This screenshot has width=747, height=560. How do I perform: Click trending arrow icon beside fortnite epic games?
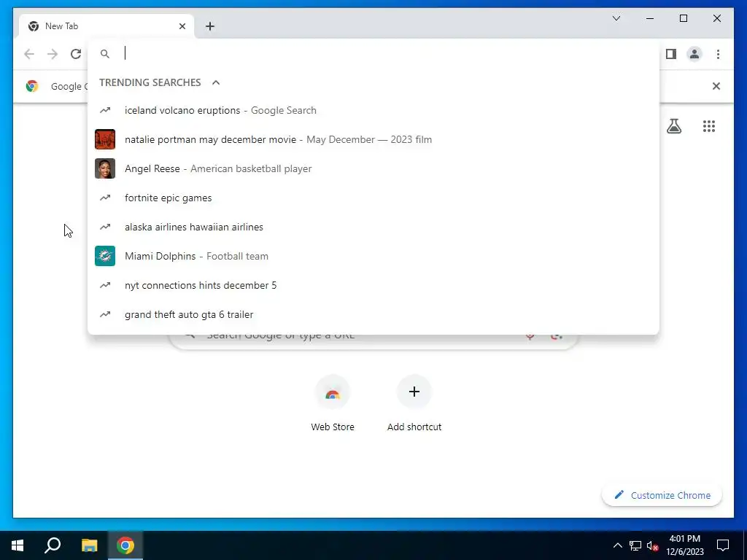click(105, 198)
